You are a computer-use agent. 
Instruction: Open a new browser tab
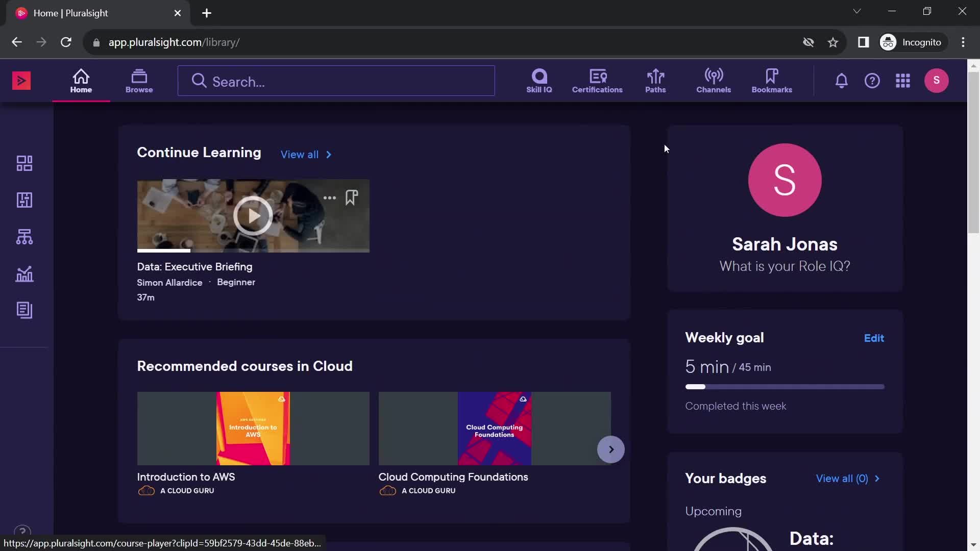click(207, 13)
